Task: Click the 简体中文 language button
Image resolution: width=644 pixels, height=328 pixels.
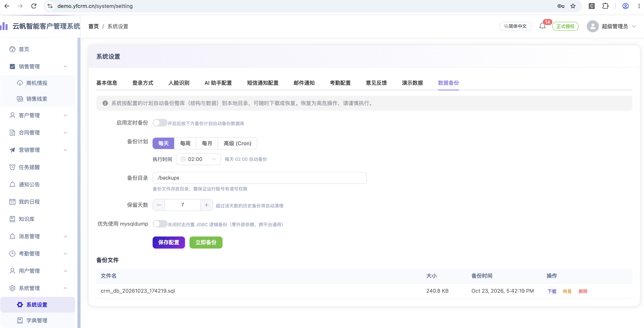Action: click(x=515, y=26)
